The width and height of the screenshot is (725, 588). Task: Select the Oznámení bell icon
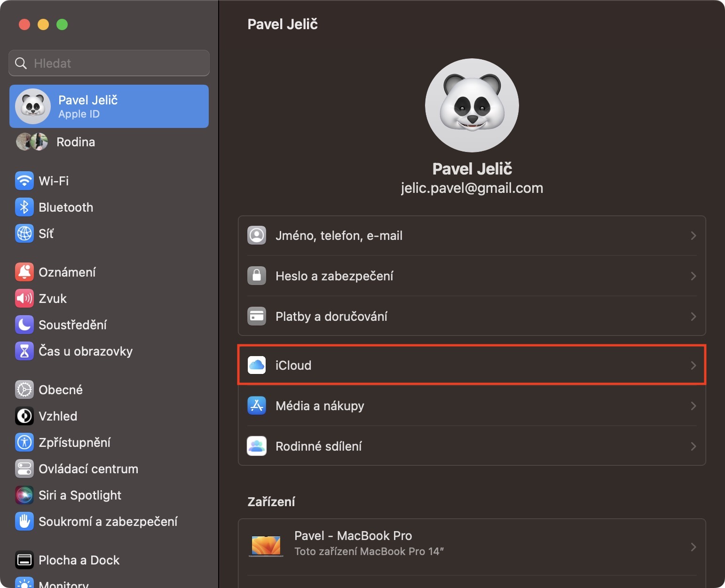(24, 272)
